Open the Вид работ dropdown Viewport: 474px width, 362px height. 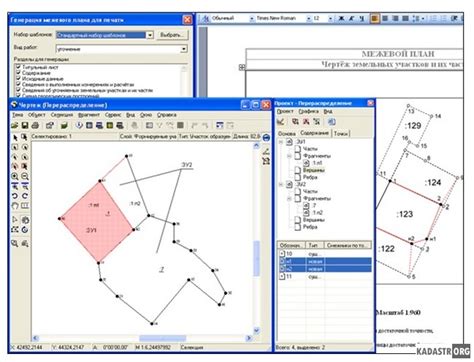(x=184, y=49)
